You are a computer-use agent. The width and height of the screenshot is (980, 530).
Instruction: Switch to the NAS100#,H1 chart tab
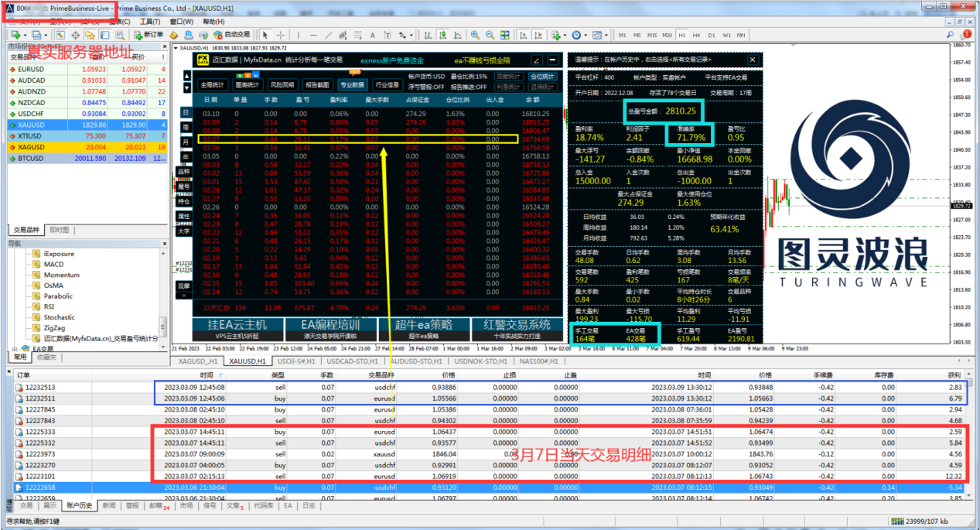coord(538,361)
